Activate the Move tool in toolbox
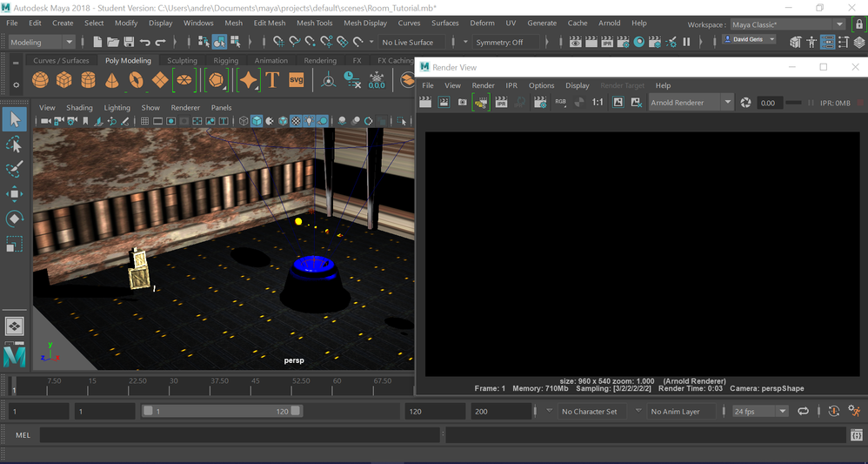The image size is (868, 464). (15, 194)
